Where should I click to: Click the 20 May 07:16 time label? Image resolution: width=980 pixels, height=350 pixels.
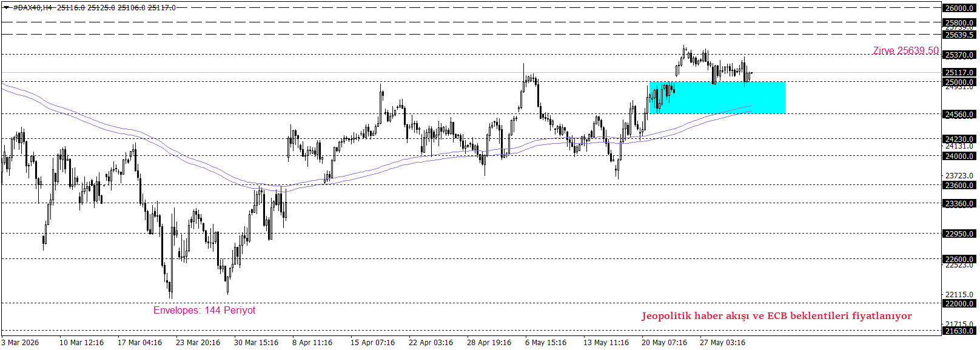pos(664,343)
